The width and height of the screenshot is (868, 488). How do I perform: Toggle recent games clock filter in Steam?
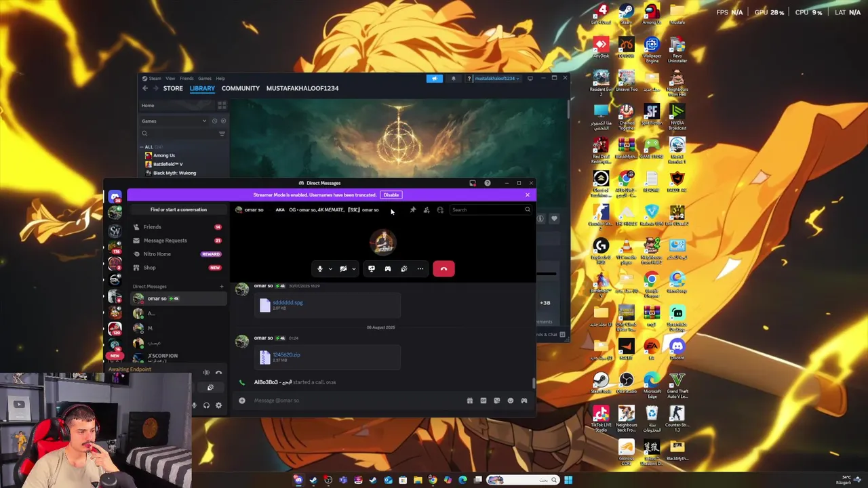point(214,121)
